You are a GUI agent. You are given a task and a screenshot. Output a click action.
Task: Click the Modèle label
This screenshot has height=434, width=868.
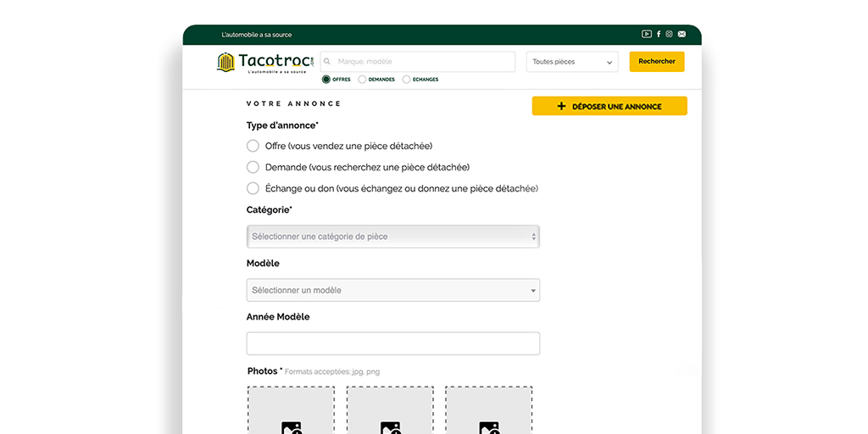263,264
